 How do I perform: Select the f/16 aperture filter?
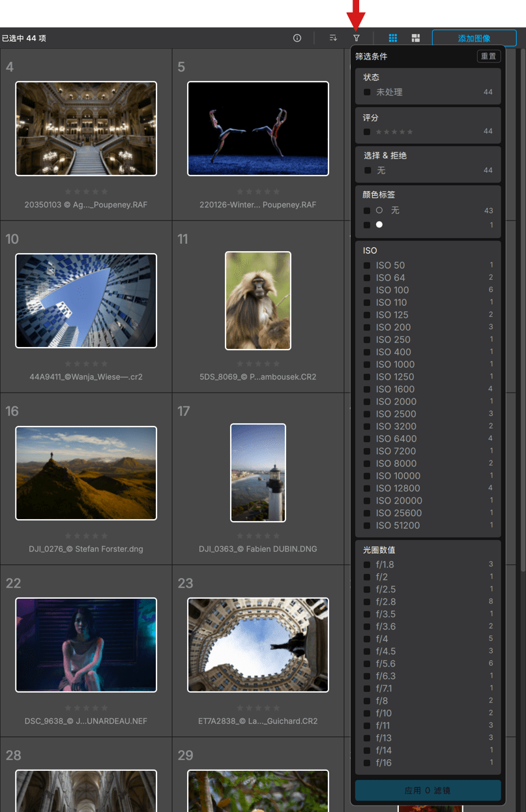click(367, 763)
